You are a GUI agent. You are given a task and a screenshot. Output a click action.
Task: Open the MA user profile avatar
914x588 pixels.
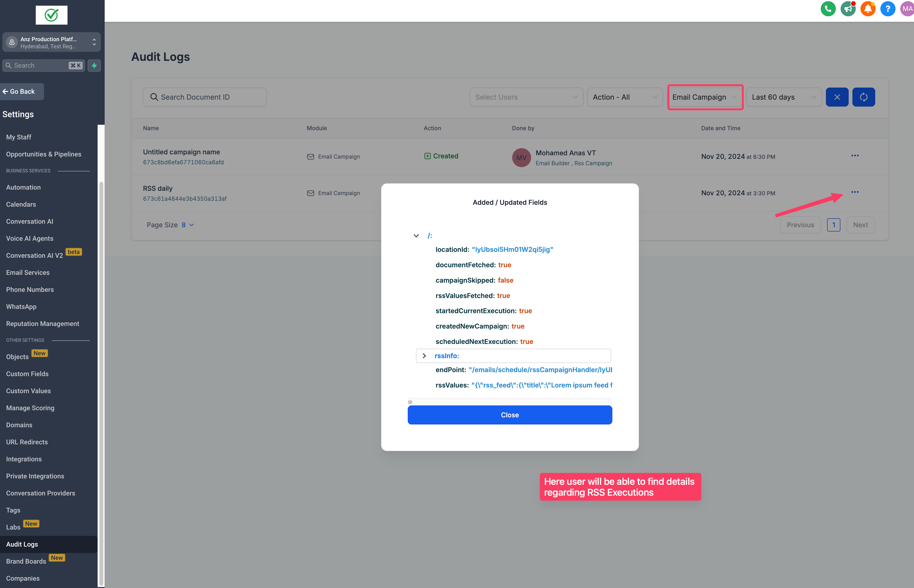908,9
